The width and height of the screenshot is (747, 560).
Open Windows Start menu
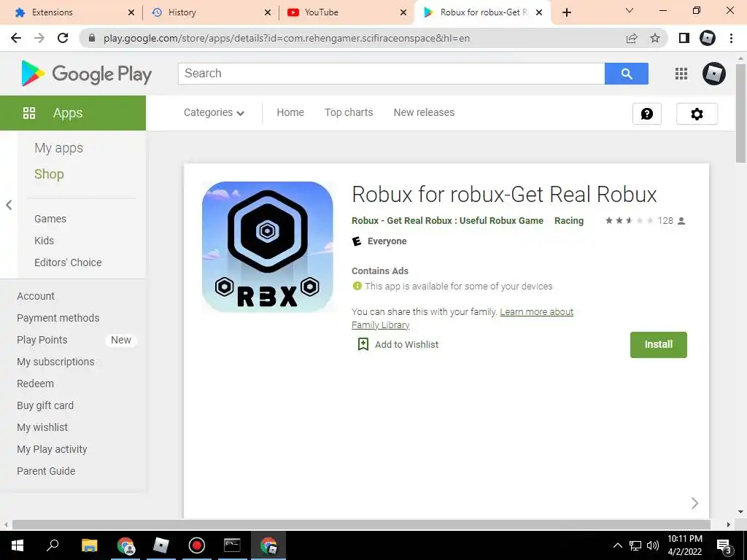pyautogui.click(x=18, y=545)
